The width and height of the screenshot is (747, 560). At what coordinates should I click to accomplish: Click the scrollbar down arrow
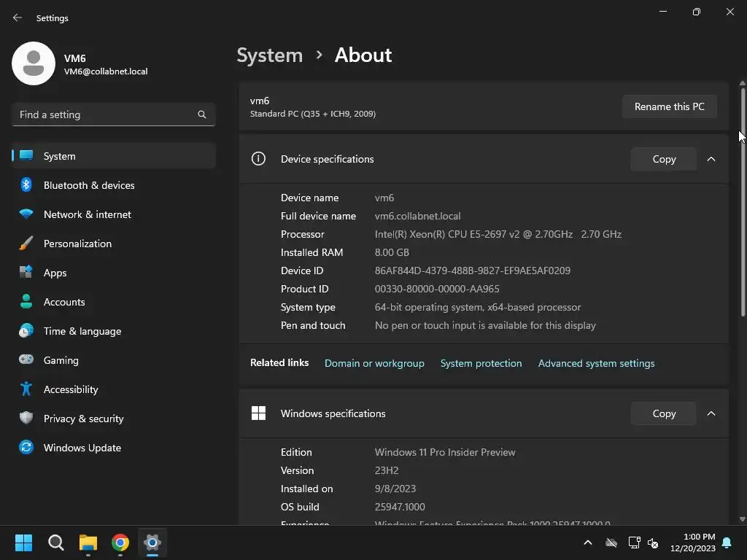click(742, 519)
